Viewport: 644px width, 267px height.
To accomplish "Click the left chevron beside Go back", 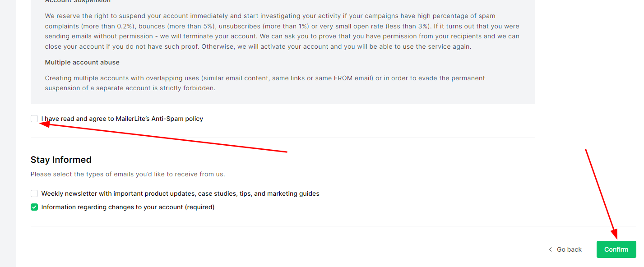I will pyautogui.click(x=550, y=249).
